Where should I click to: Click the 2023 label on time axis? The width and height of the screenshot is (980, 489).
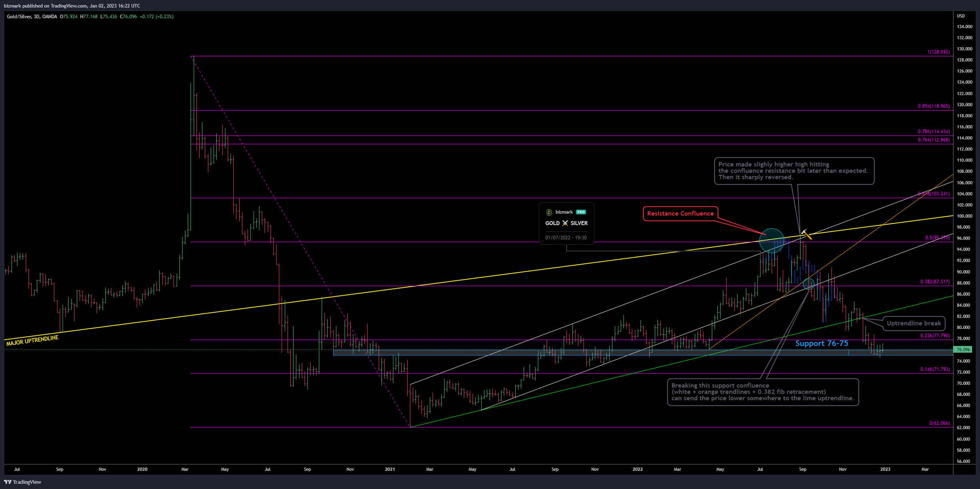pos(885,469)
